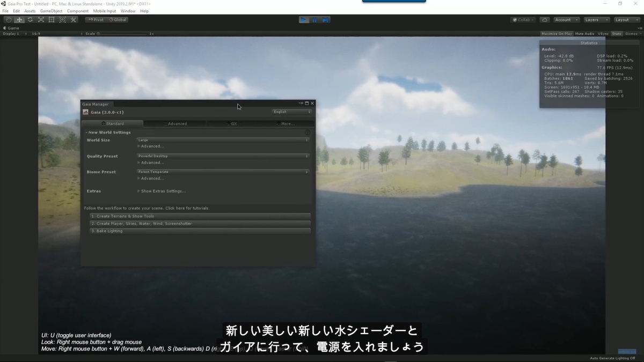Open the World Size dropdown

pyautogui.click(x=223, y=140)
